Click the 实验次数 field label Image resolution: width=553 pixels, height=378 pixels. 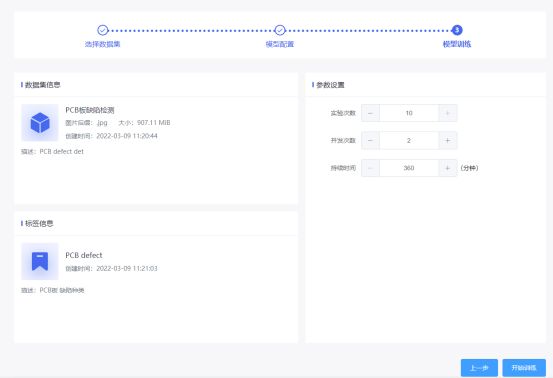point(343,113)
